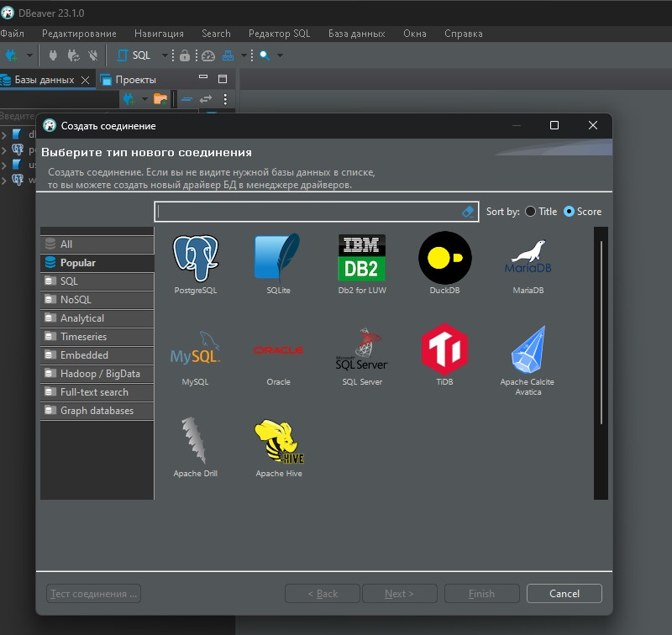Click the magnifier search icon in toolbar
The height and width of the screenshot is (635, 672).
(x=265, y=55)
